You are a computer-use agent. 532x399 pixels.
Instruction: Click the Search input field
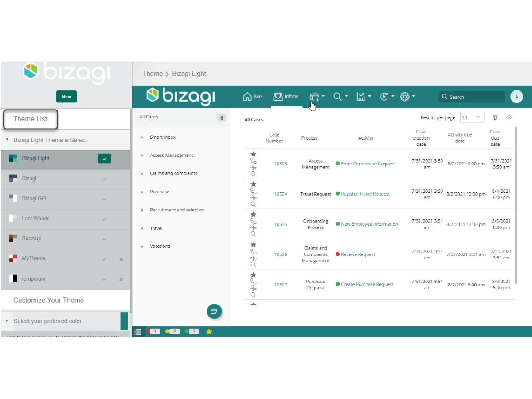click(x=472, y=97)
